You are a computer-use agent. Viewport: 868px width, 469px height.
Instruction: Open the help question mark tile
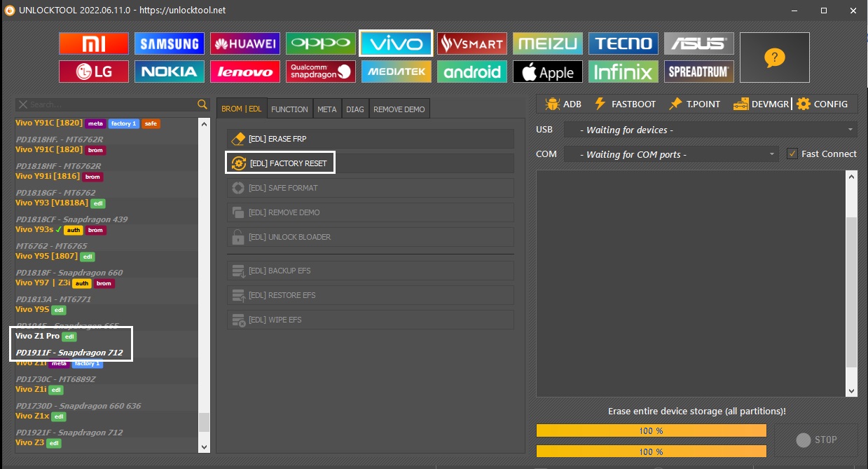[775, 57]
